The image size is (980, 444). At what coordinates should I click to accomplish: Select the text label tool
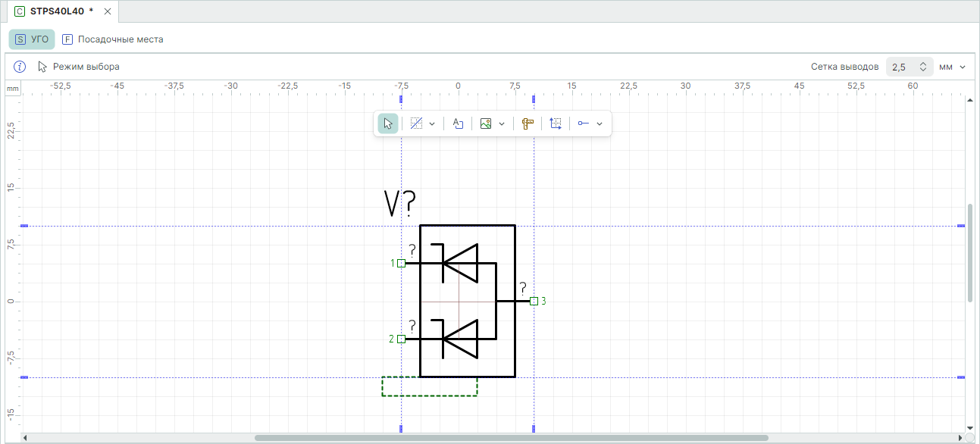click(458, 124)
